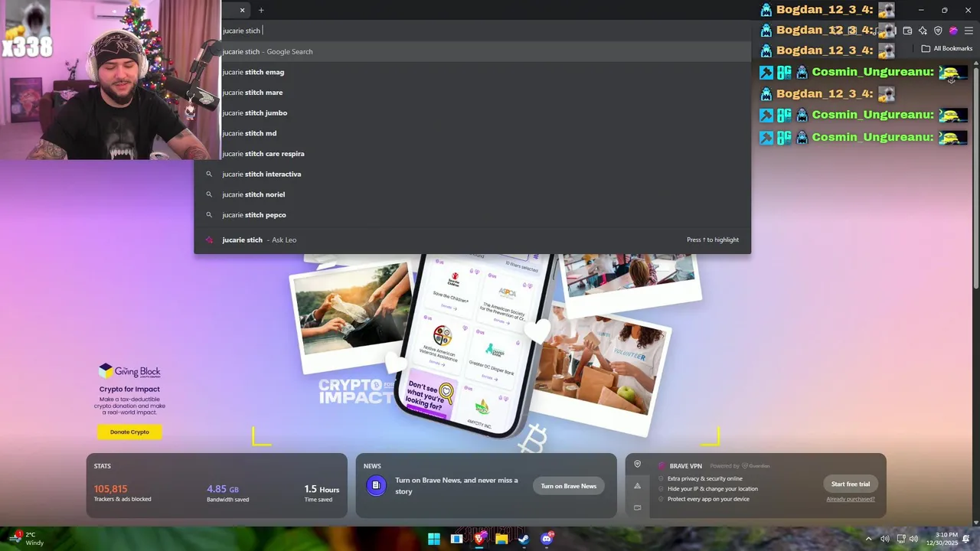Image resolution: width=980 pixels, height=551 pixels.
Task: Close the current browser tab
Action: click(x=242, y=10)
